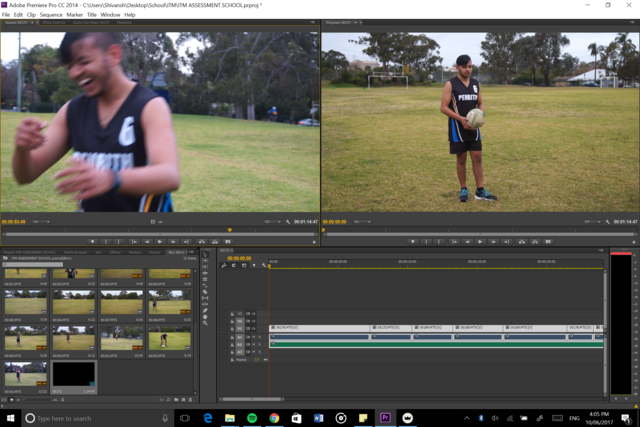Switch to the History tab
The height and width of the screenshot is (427, 640).
click(x=155, y=252)
